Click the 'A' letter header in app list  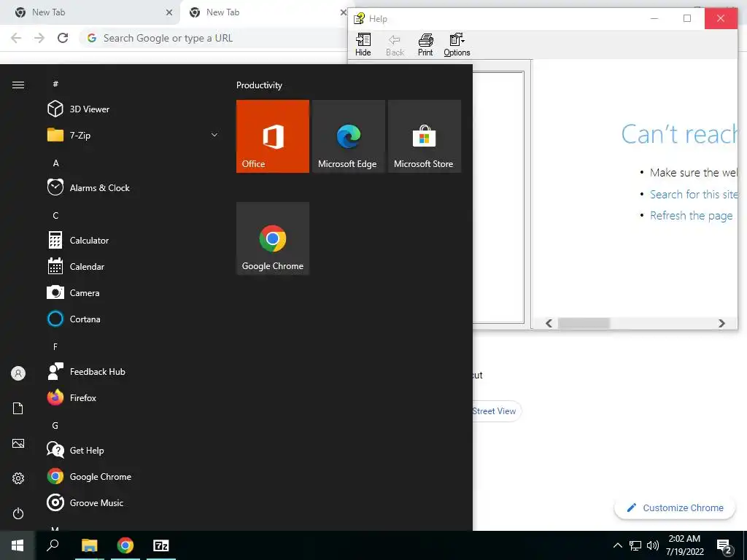(x=55, y=163)
